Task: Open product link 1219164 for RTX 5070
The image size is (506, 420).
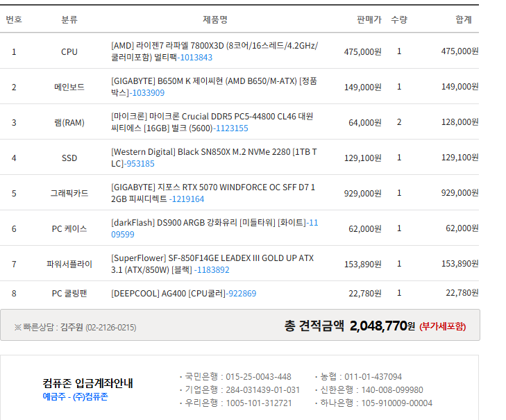Action: pos(187,199)
